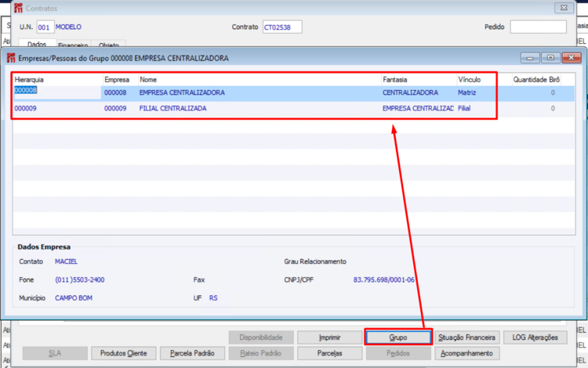Click the Contratos window title icon
This screenshot has height=368, width=588.
[18, 8]
